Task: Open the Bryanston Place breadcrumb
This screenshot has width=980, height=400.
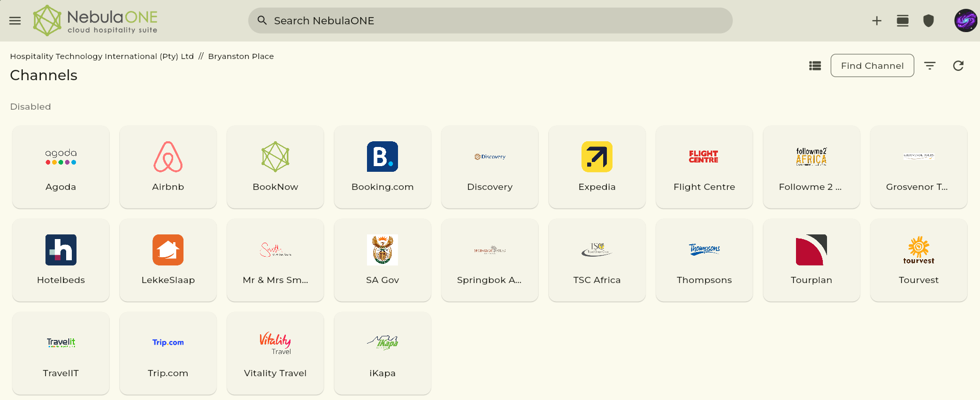Action: pos(241,56)
